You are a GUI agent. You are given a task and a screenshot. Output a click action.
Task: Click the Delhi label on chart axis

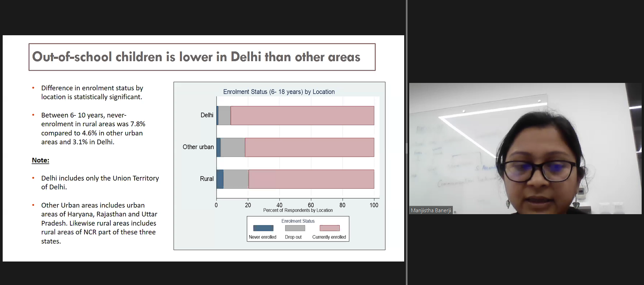click(x=207, y=115)
